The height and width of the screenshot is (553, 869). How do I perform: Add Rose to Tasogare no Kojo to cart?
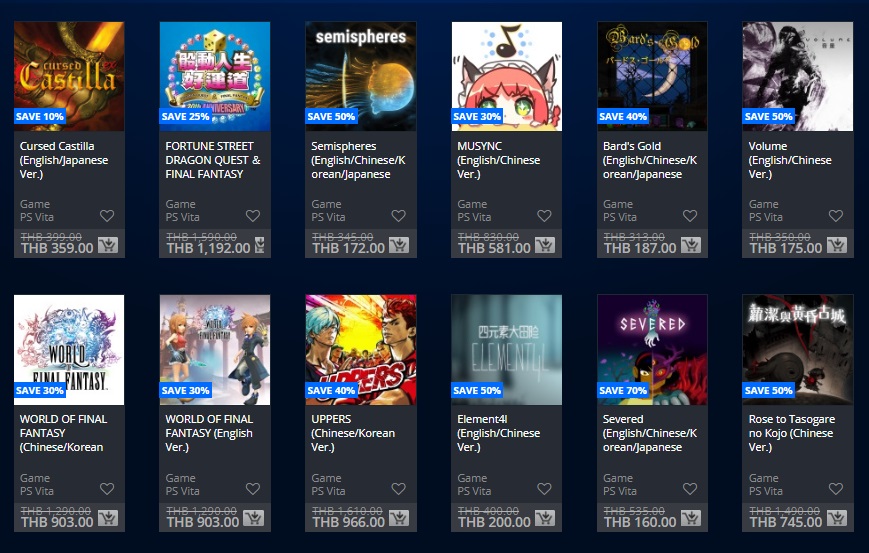click(836, 518)
